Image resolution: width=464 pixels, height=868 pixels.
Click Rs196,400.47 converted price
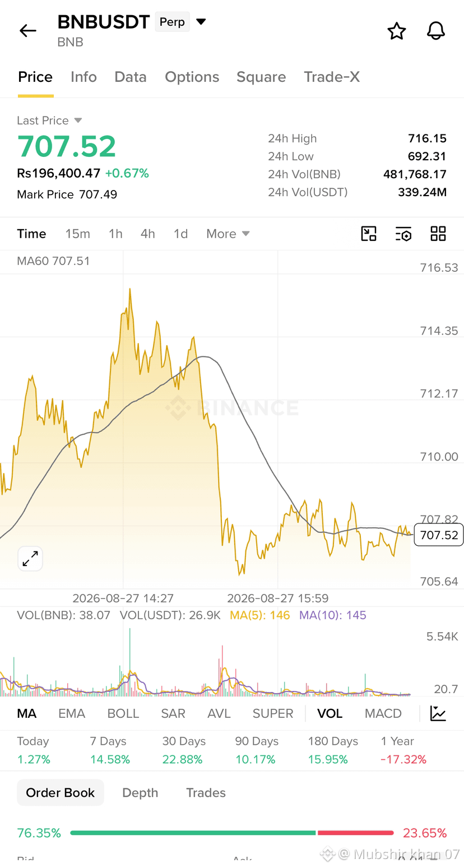click(x=59, y=173)
